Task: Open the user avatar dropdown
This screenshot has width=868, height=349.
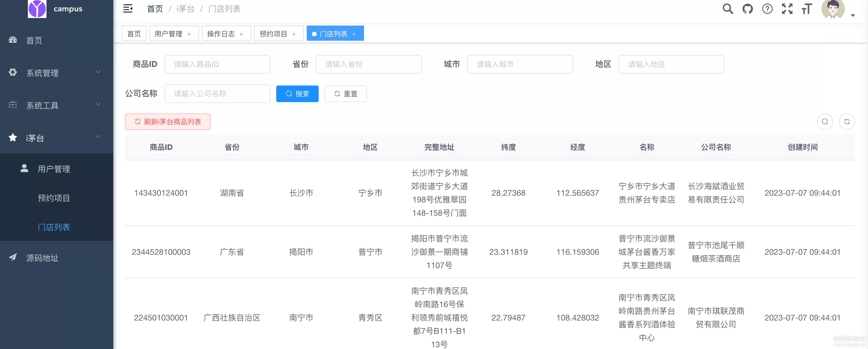Action: point(835,9)
